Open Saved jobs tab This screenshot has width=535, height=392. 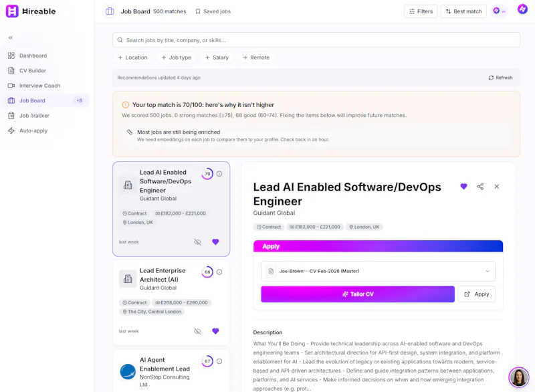213,11
